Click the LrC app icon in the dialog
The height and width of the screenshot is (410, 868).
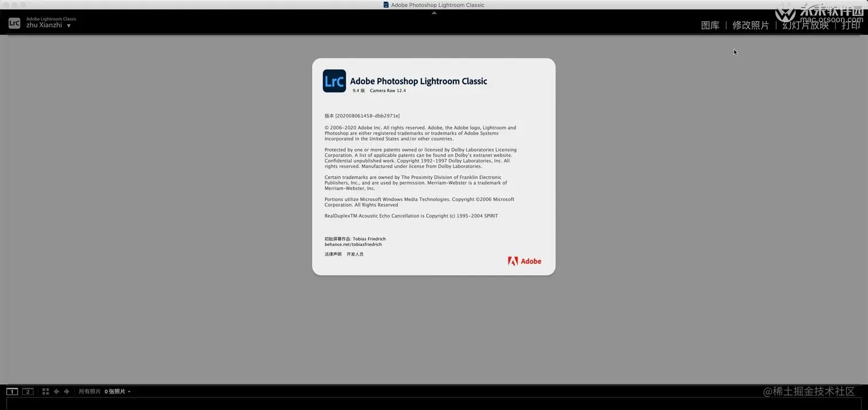tap(334, 81)
